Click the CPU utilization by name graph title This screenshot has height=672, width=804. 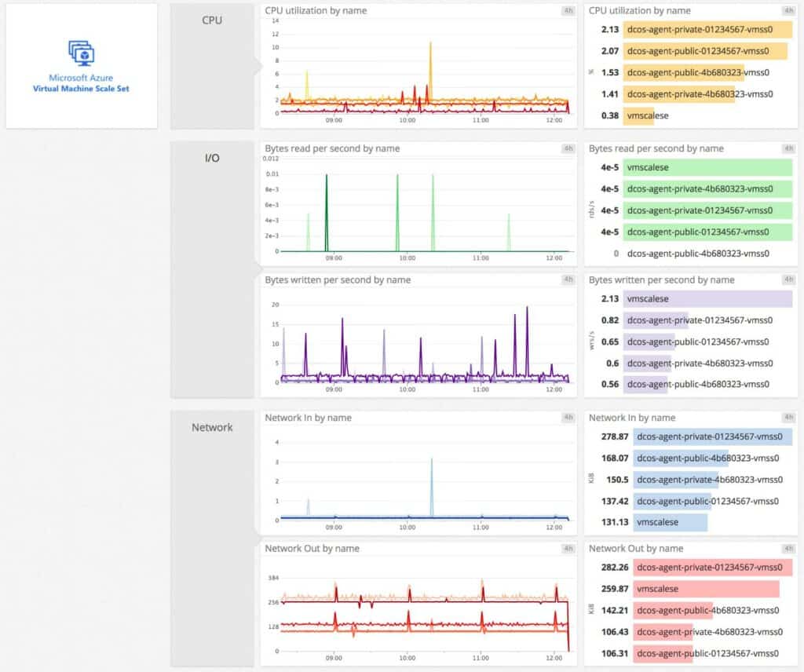click(x=316, y=10)
